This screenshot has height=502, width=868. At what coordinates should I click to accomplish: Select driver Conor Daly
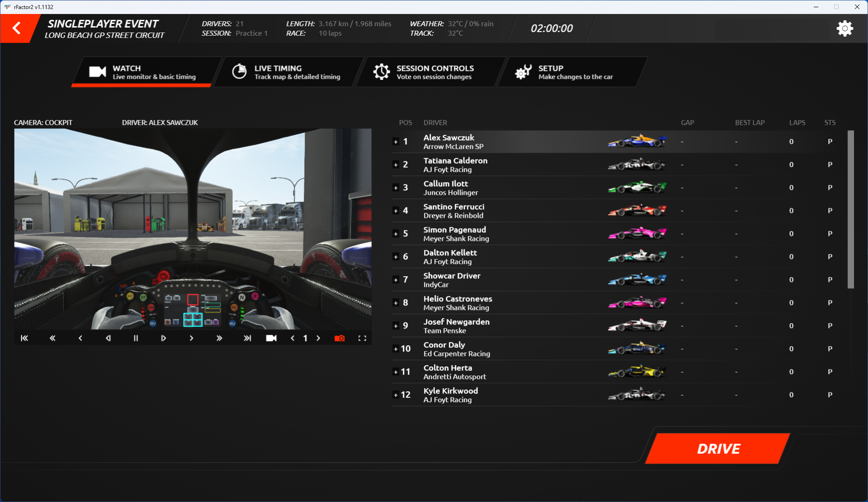tap(444, 345)
